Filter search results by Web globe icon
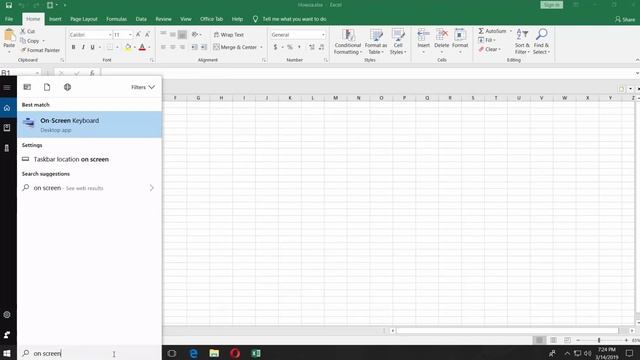This screenshot has width=640, height=360. click(x=67, y=87)
